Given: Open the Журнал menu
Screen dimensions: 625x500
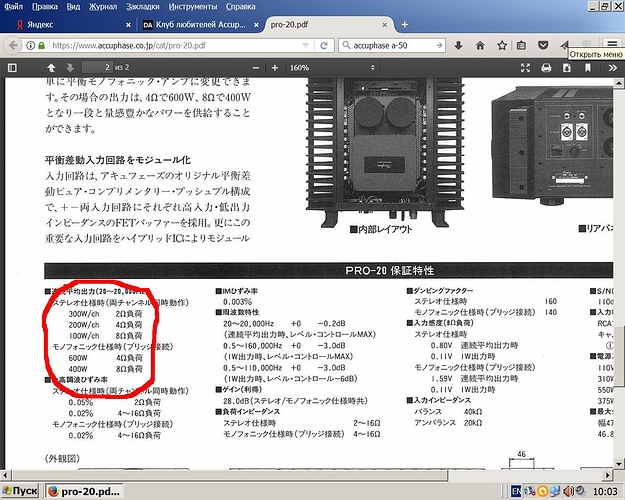Looking at the screenshot, I should pos(103,6).
